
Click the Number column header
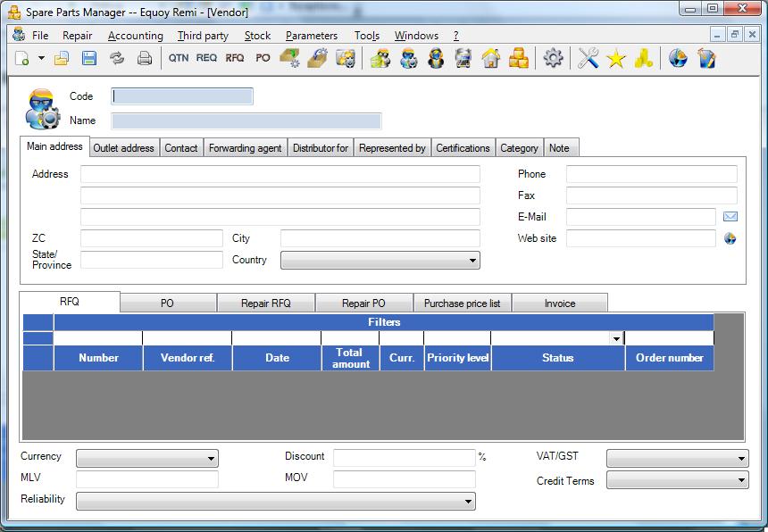(98, 358)
